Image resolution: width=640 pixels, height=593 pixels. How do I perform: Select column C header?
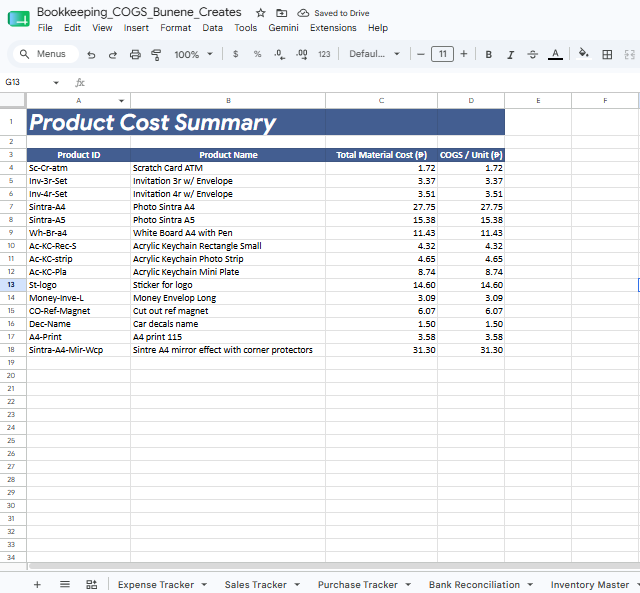click(381, 100)
